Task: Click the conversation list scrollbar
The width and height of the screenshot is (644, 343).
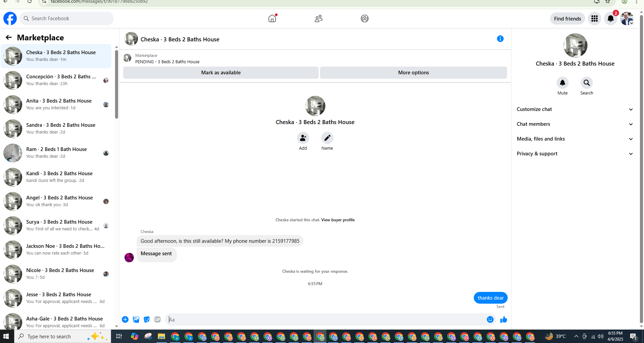Action: [116, 84]
